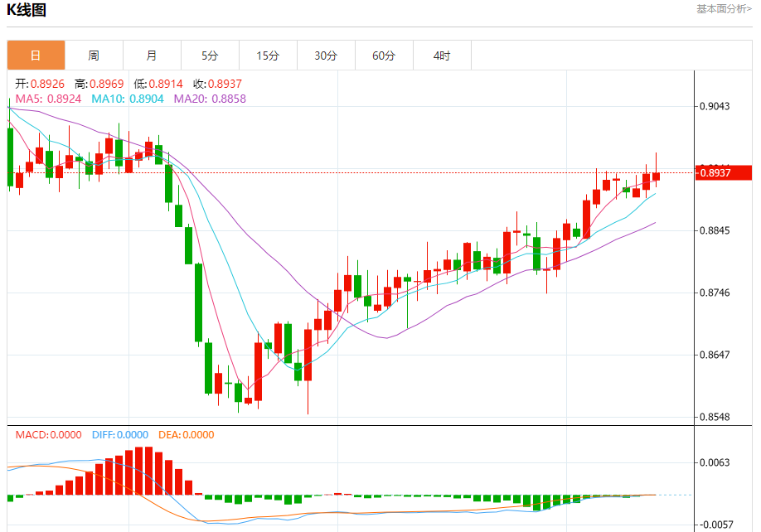
Task: Click the red 0.8937 current price tag
Action: click(x=724, y=172)
